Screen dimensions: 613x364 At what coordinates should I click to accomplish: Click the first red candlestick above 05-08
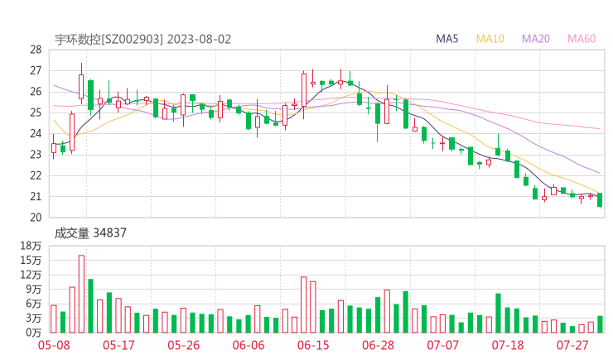coord(54,147)
